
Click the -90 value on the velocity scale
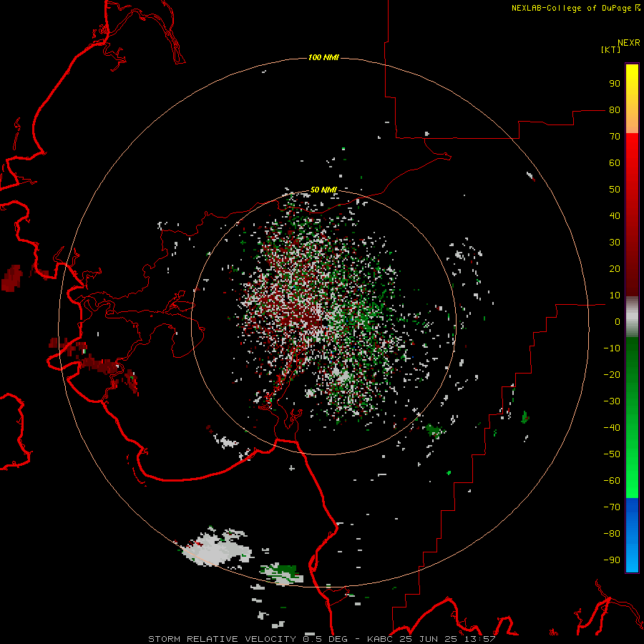[x=612, y=560]
